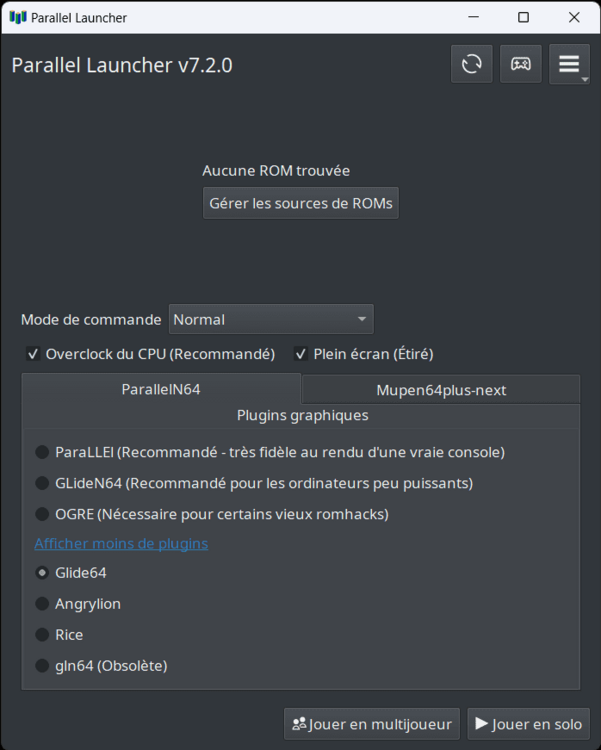Switch to the Mupen64plus-next tab
601x750 pixels.
(x=441, y=390)
